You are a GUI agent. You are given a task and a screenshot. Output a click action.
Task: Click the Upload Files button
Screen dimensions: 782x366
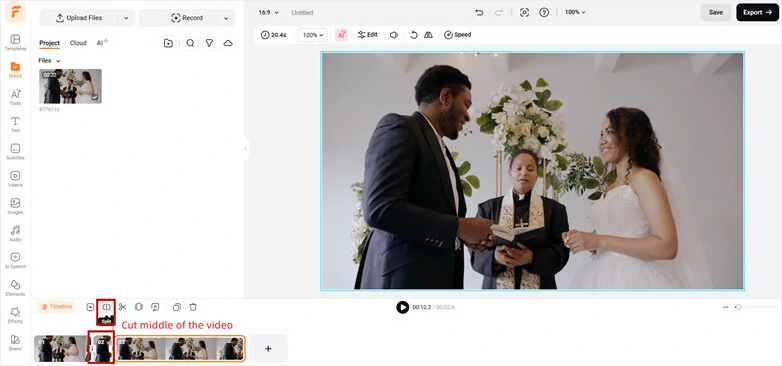coord(79,18)
